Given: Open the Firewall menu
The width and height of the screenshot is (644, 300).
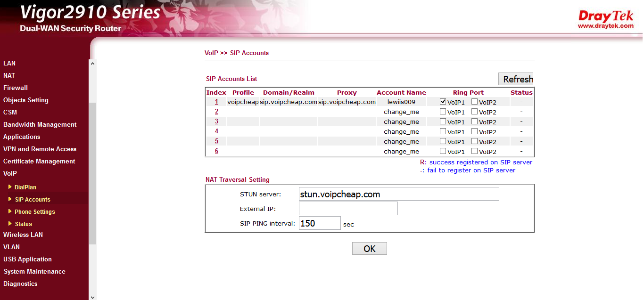Looking at the screenshot, I should click(16, 88).
